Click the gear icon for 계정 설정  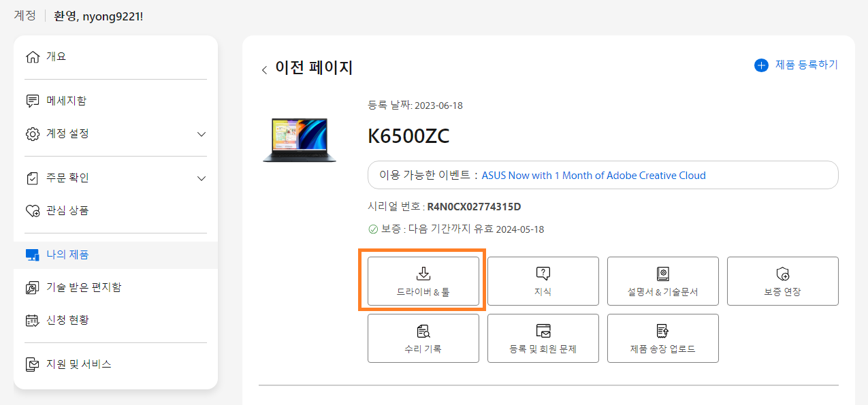click(x=32, y=134)
